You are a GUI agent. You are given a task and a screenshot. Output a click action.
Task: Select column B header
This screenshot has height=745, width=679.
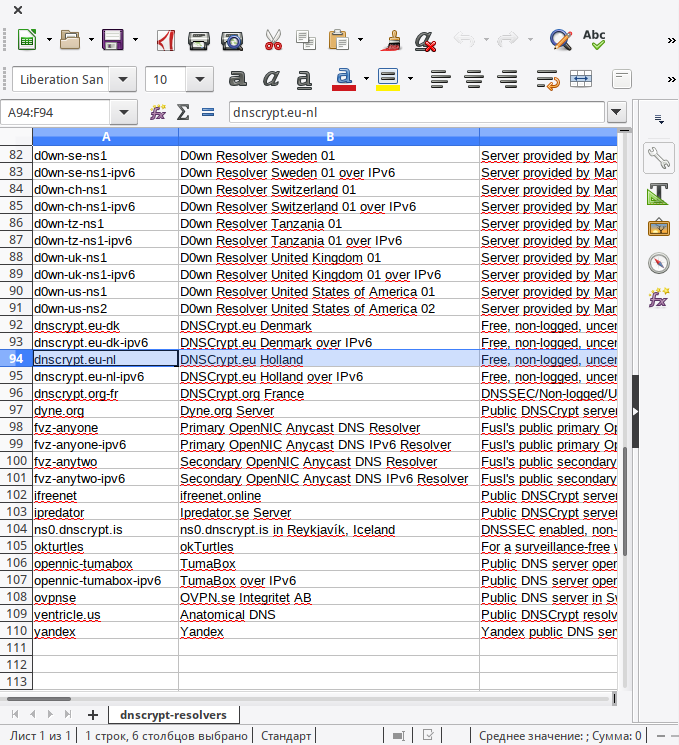328,136
